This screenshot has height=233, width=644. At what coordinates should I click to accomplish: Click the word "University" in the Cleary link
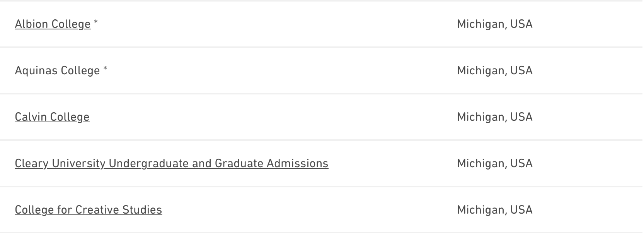[x=78, y=163]
